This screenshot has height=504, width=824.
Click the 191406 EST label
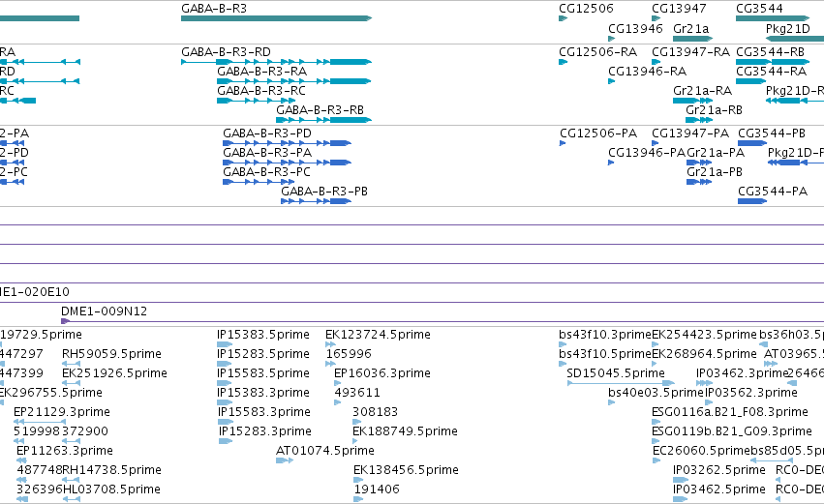377,489
